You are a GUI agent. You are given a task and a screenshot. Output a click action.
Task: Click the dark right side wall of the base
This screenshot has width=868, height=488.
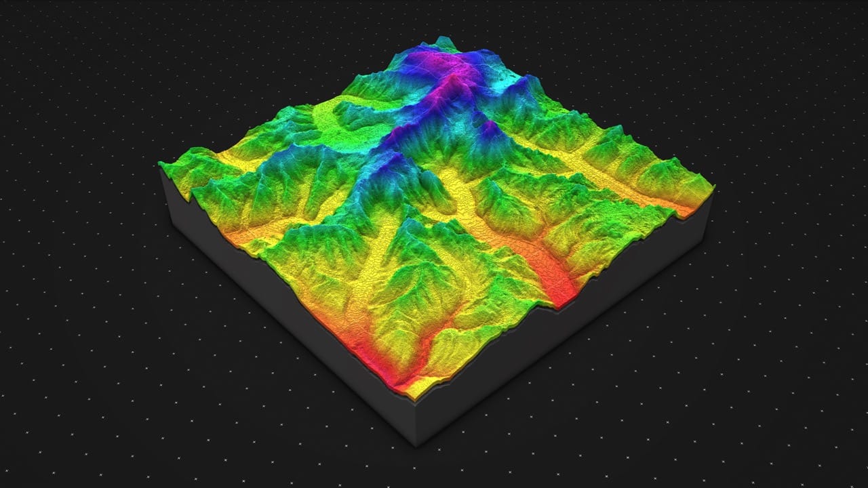[x=576, y=339]
